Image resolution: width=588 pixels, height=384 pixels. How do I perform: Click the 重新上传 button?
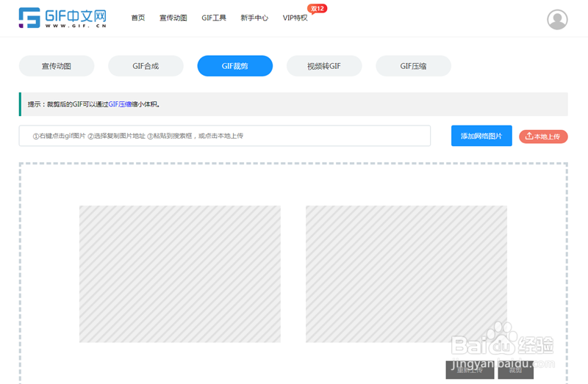[x=470, y=370]
